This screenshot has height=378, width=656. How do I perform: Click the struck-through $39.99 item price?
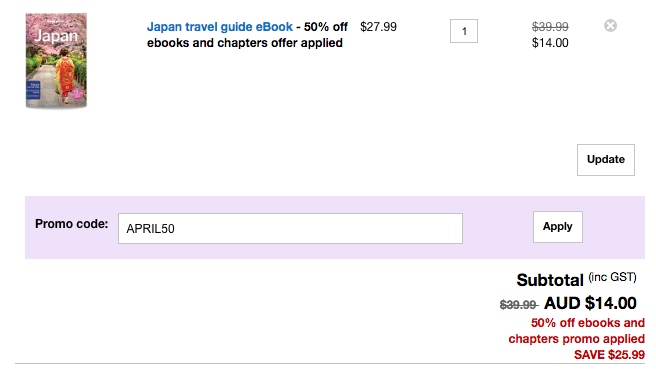(x=550, y=27)
